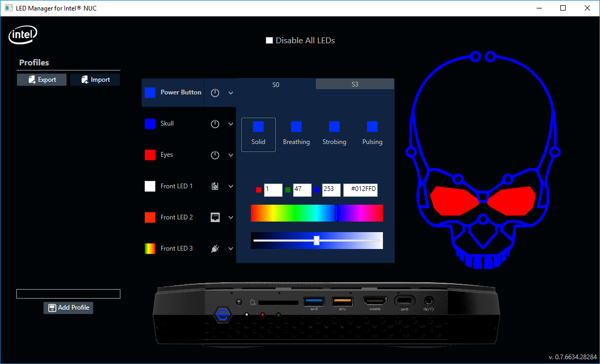Click the app icon in the title bar
Viewport: 600px width, 364px height.
8,8
